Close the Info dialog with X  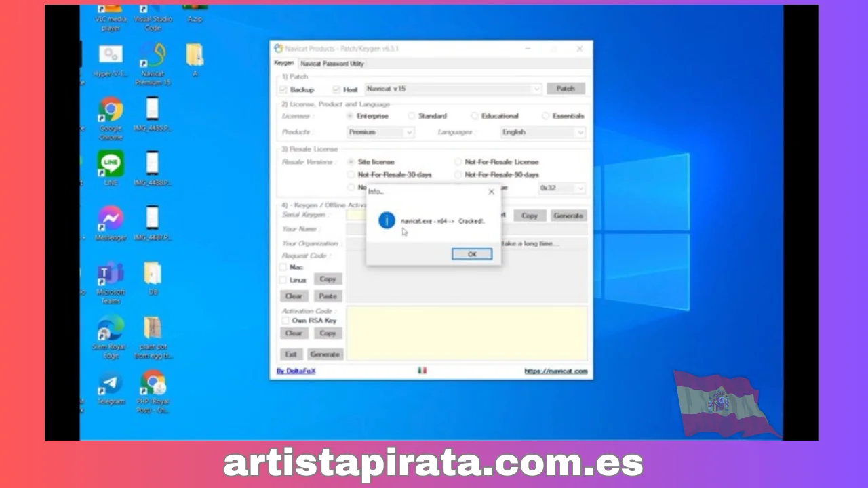(x=492, y=192)
